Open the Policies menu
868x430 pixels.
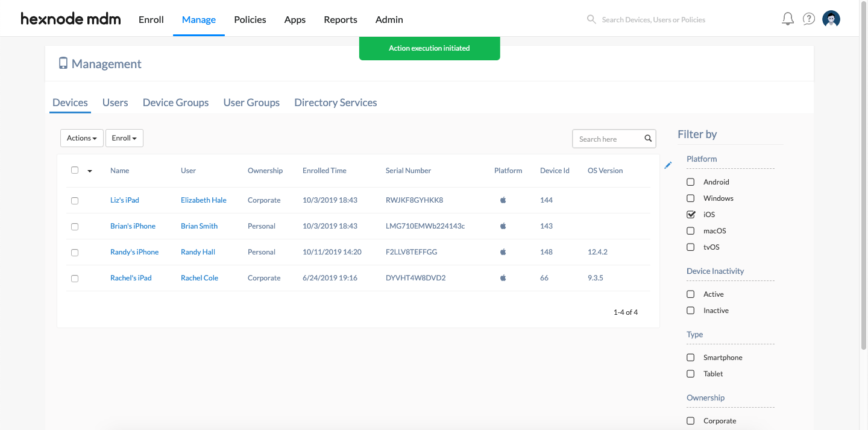250,19
